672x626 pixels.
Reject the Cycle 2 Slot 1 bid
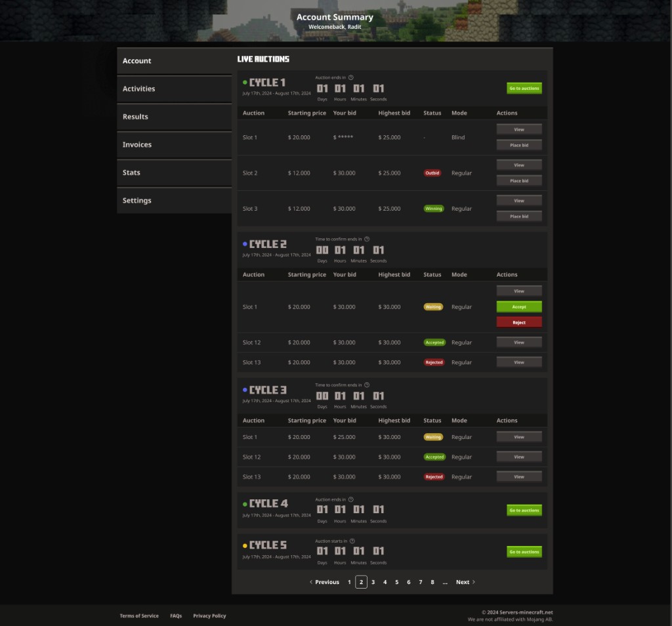tap(519, 322)
